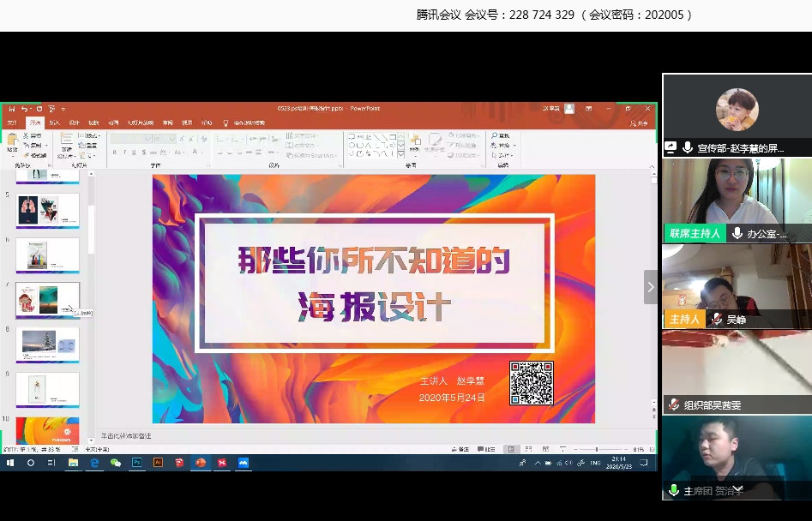The width and height of the screenshot is (812, 521).
Task: Click the Paste icon in the ribbon
Action: click(x=12, y=141)
